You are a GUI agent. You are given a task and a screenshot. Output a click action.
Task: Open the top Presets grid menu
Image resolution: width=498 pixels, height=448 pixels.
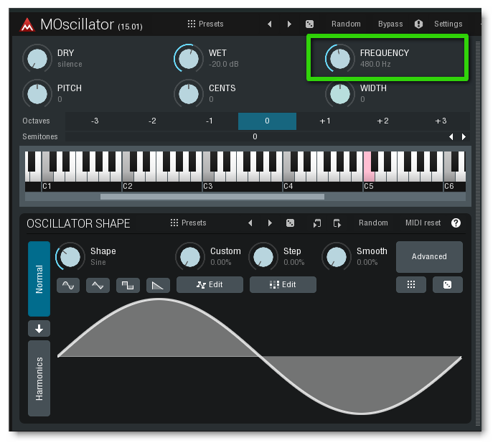click(205, 24)
